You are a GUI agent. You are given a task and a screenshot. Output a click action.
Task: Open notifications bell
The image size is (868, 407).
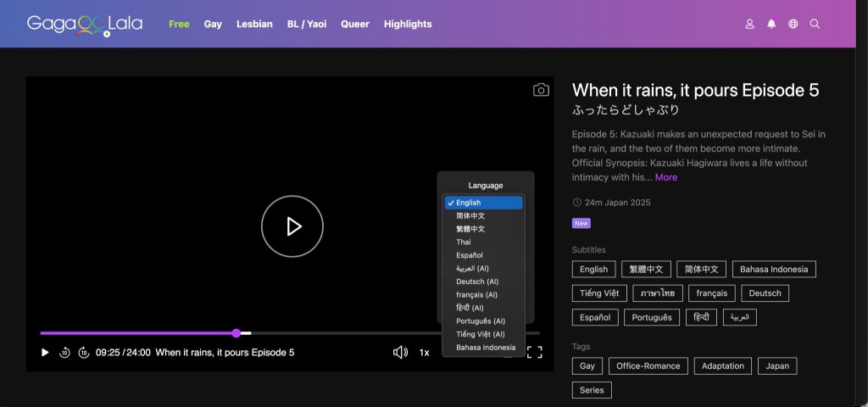(771, 25)
